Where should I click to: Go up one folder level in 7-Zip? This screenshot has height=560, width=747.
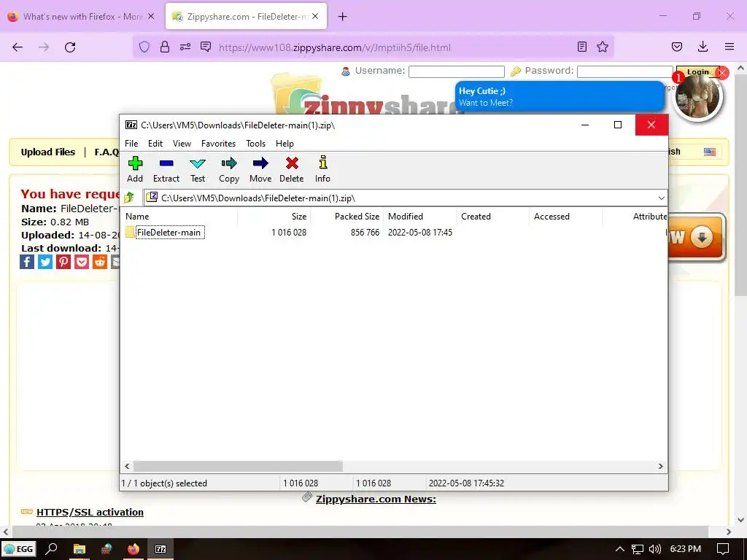pos(129,198)
